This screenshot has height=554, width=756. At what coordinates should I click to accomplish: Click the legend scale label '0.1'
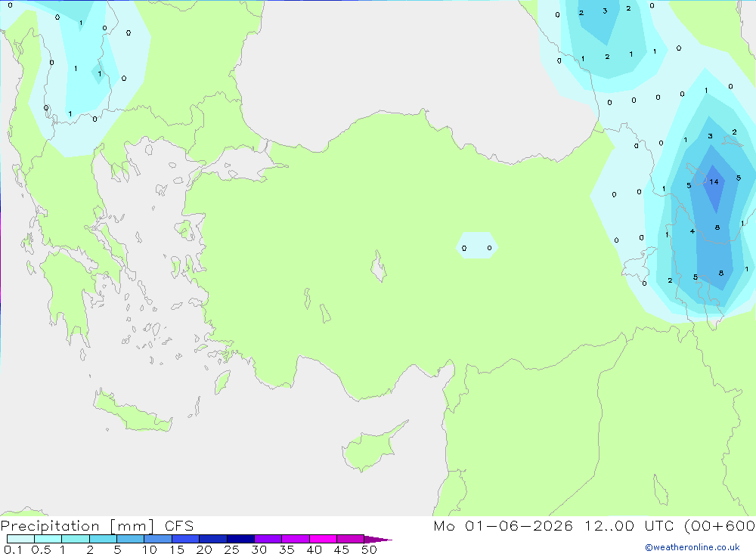pyautogui.click(x=13, y=549)
